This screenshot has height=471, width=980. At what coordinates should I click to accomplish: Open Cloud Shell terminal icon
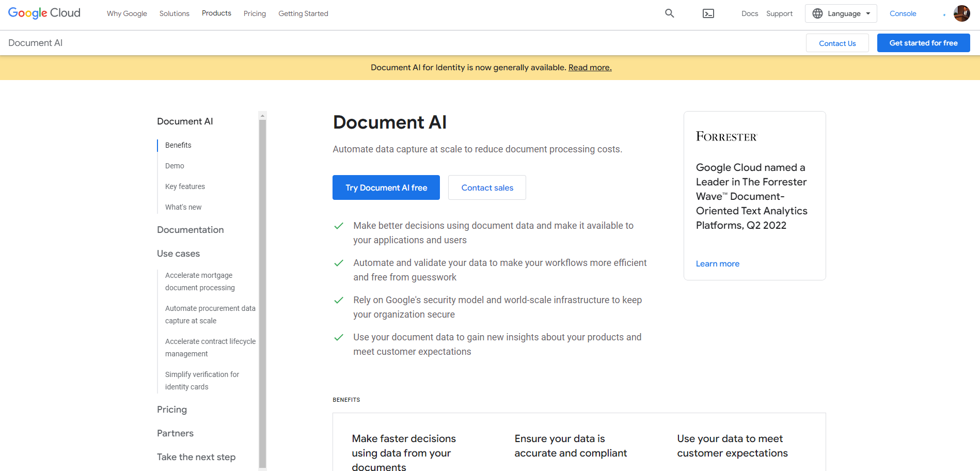(x=708, y=13)
